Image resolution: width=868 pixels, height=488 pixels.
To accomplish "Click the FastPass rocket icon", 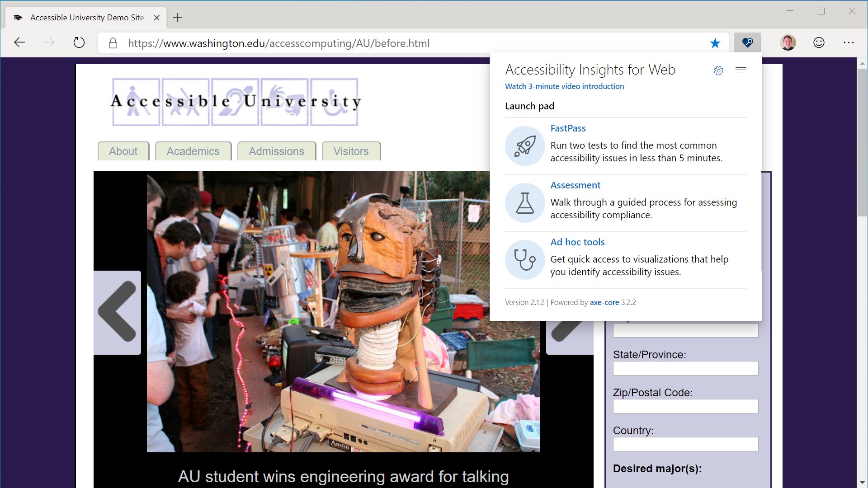I will coord(524,145).
